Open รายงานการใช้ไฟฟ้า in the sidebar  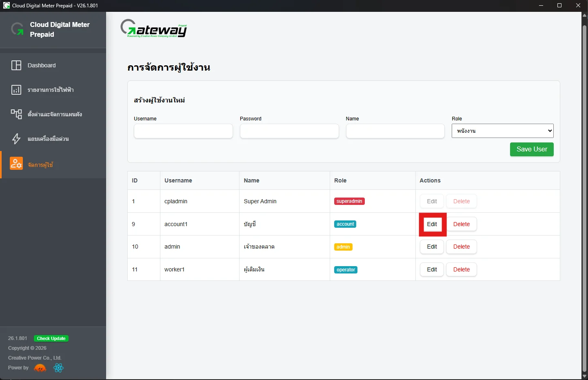(x=53, y=90)
